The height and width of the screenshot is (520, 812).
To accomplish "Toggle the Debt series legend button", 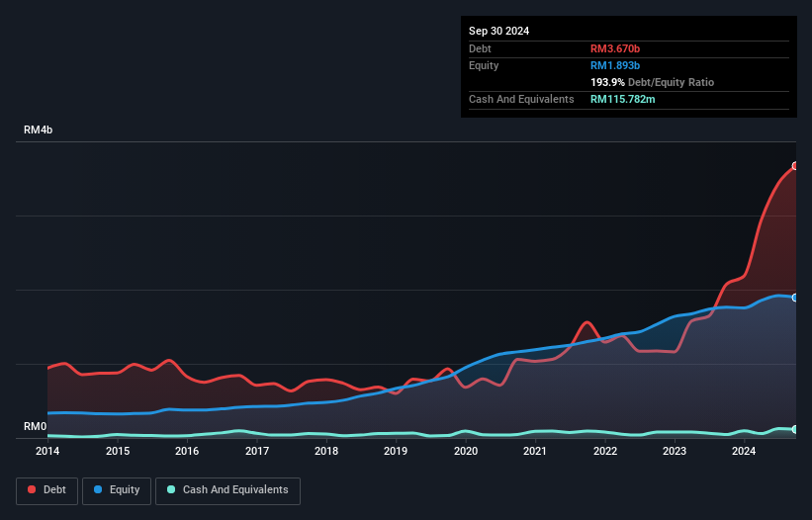I will pyautogui.click(x=47, y=490).
